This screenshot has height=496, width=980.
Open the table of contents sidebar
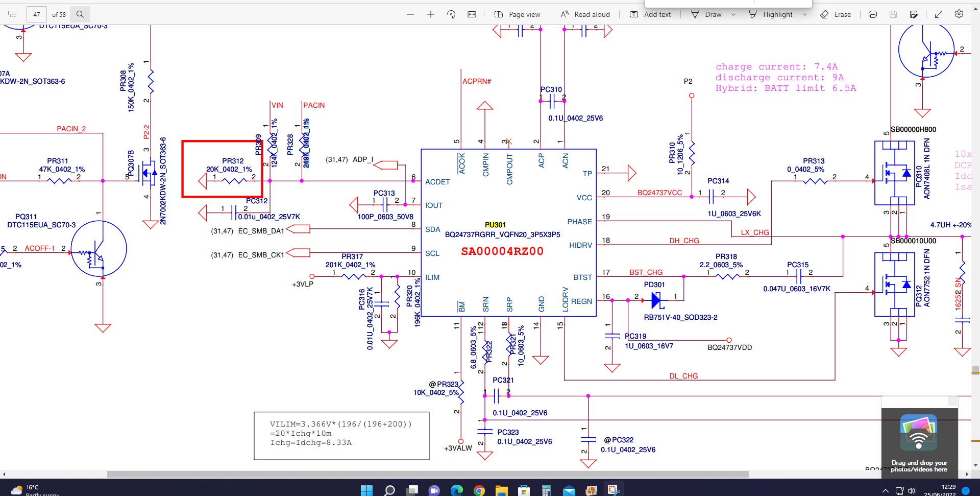[13, 14]
